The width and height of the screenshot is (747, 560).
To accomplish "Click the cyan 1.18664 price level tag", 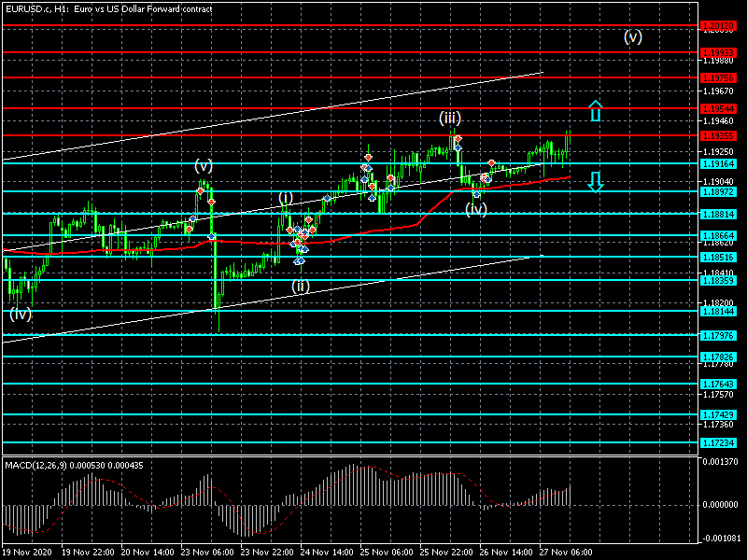I will (x=718, y=236).
